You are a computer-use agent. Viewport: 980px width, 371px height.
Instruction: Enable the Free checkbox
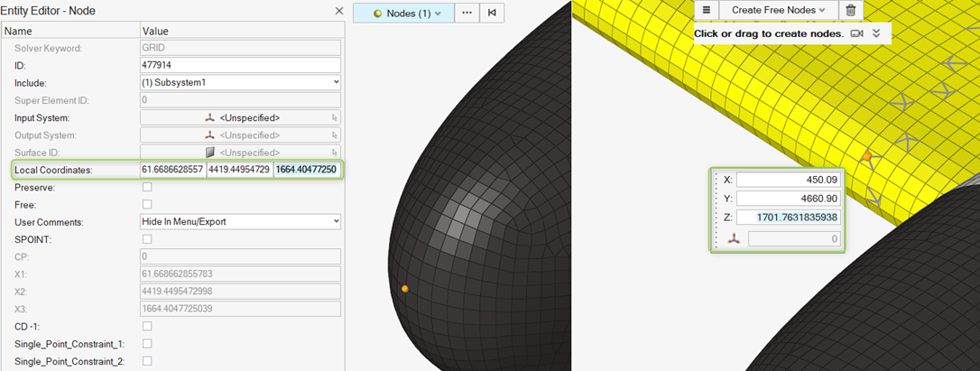(147, 204)
